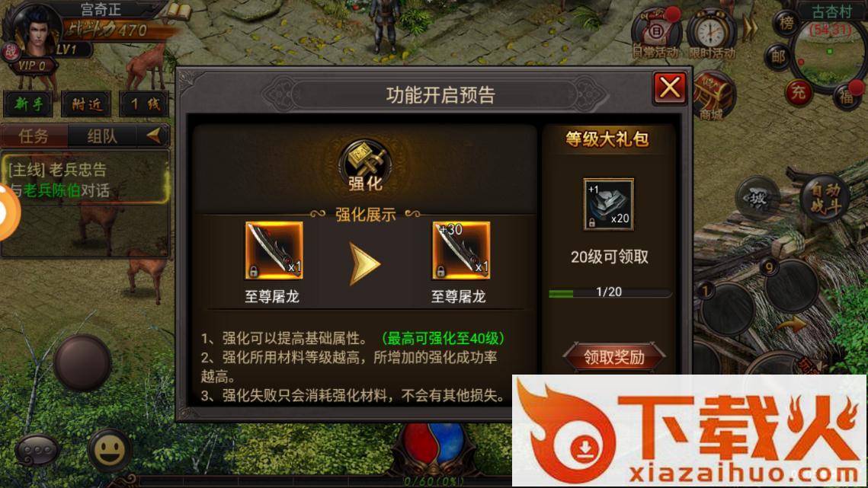Open the chat bubble icon
Screen dimensions: 868x488
[37, 451]
